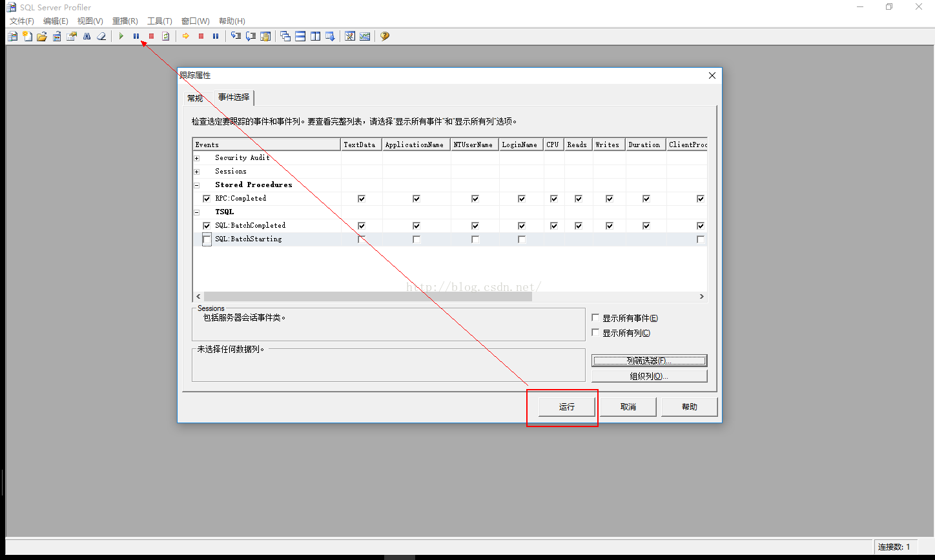Collapse the Stored Procedures category
Screen dimensions: 935x560
pyautogui.click(x=197, y=185)
